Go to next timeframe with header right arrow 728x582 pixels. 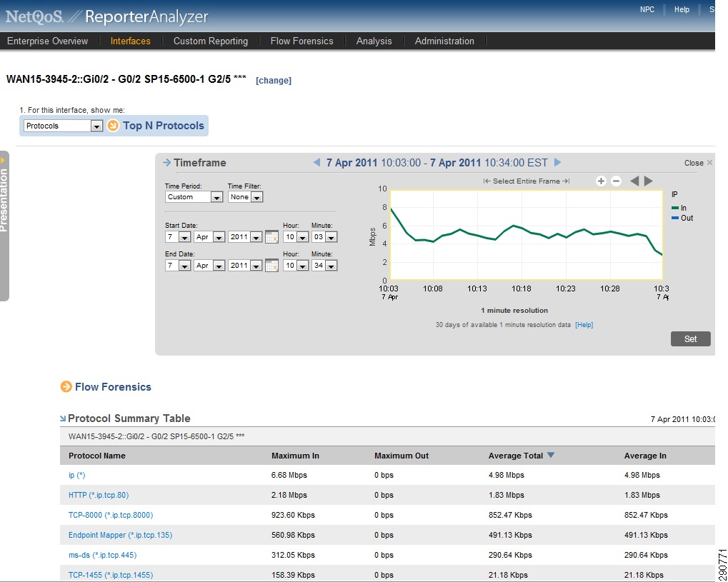(x=557, y=162)
